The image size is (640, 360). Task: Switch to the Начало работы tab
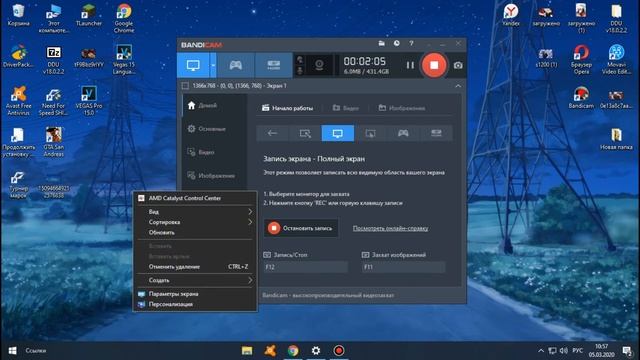(287, 108)
